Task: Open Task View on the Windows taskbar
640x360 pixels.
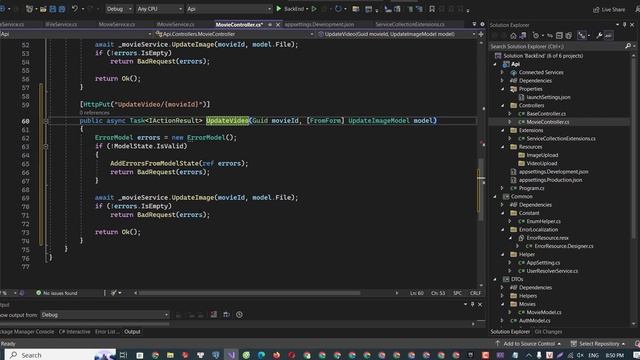Action: pyautogui.click(x=123, y=355)
